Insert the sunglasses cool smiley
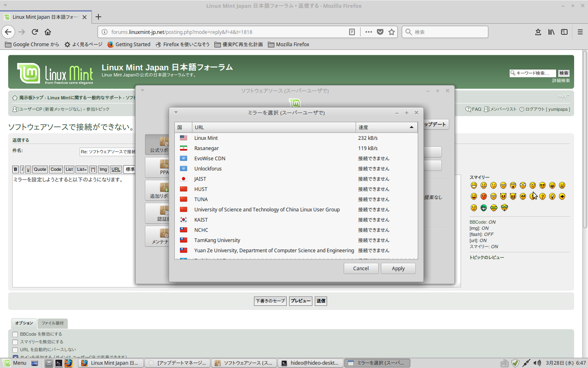 click(x=542, y=186)
